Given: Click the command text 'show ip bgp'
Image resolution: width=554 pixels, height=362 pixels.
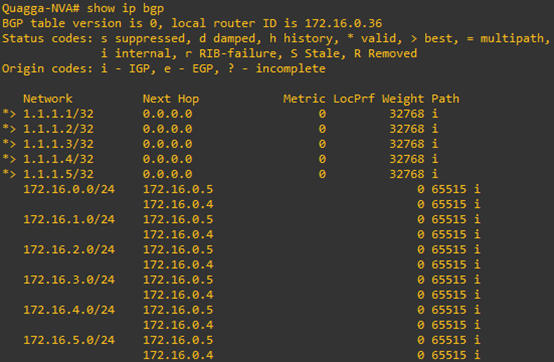Looking at the screenshot, I should click(x=125, y=8).
